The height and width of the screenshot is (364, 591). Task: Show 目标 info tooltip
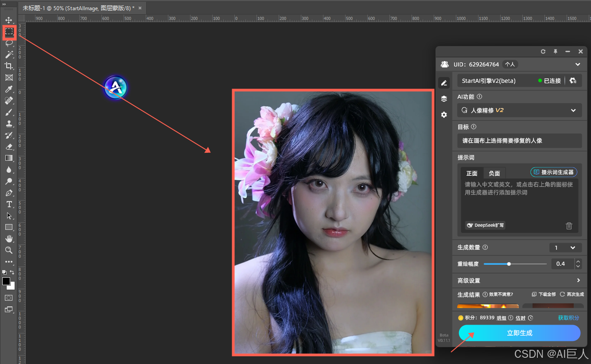[x=474, y=127]
